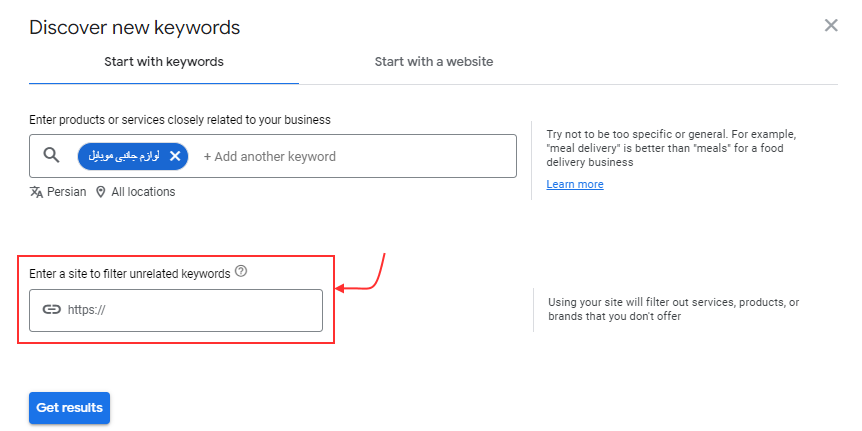Open help tooltip beside site filter label

coord(241,272)
